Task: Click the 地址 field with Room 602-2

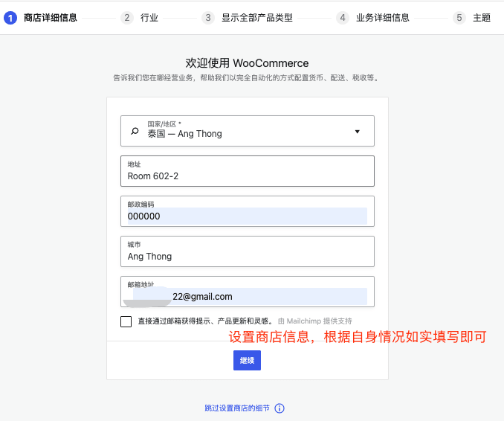Action: pyautogui.click(x=248, y=171)
